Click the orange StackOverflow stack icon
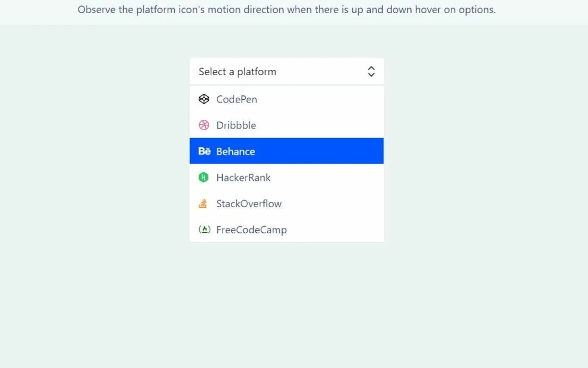 click(203, 204)
